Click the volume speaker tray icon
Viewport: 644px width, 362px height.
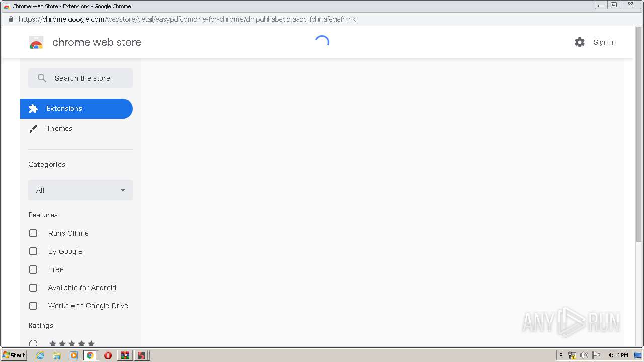point(584,355)
